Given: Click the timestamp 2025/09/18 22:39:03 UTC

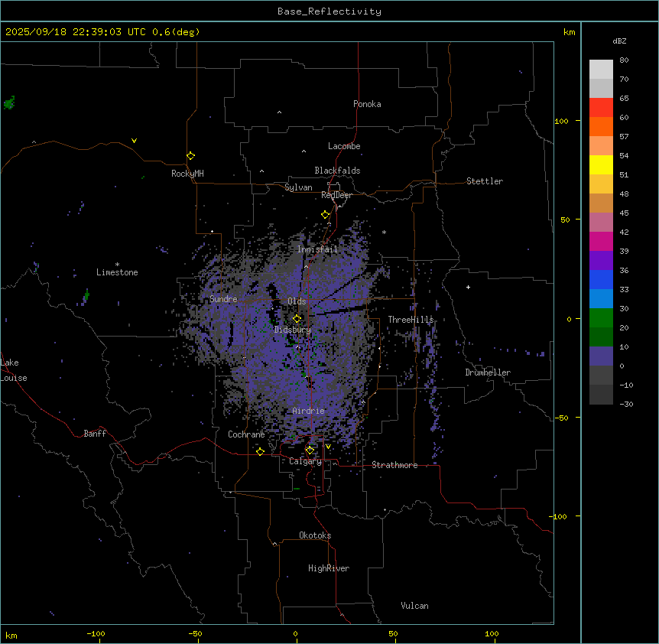Looking at the screenshot, I should (x=77, y=32).
